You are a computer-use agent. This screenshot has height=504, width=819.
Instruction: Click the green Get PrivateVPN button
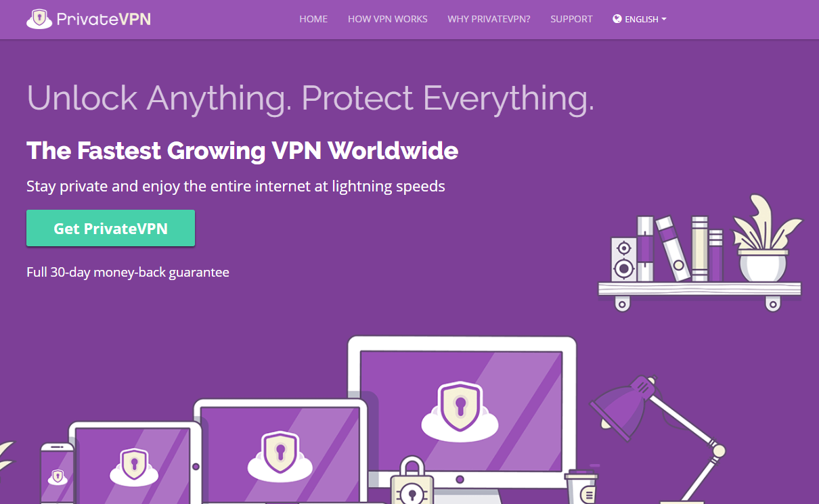coord(110,228)
